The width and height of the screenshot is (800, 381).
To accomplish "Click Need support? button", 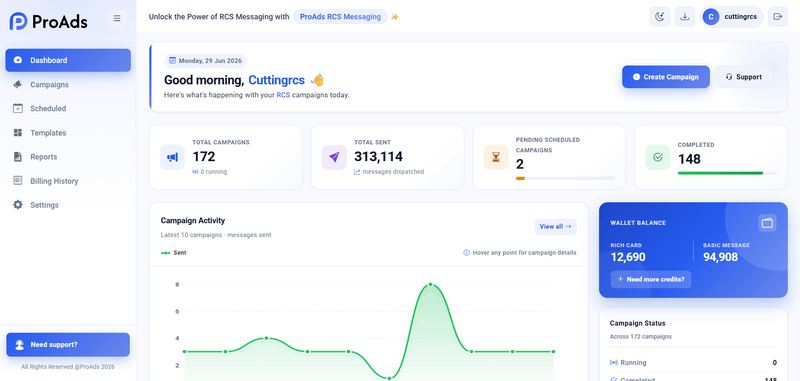I will (68, 345).
